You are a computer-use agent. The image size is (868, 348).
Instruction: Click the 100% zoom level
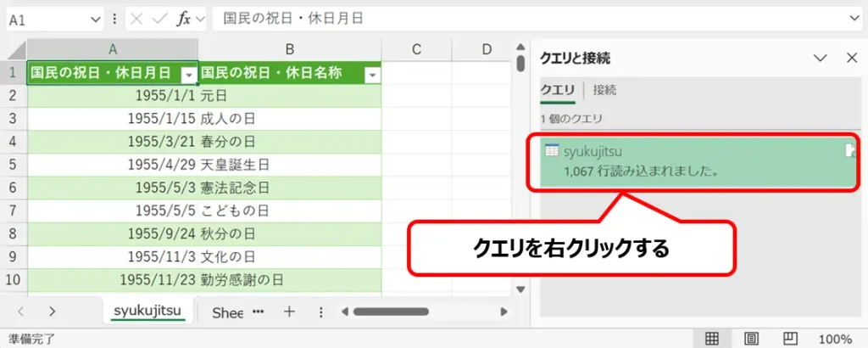[835, 339]
